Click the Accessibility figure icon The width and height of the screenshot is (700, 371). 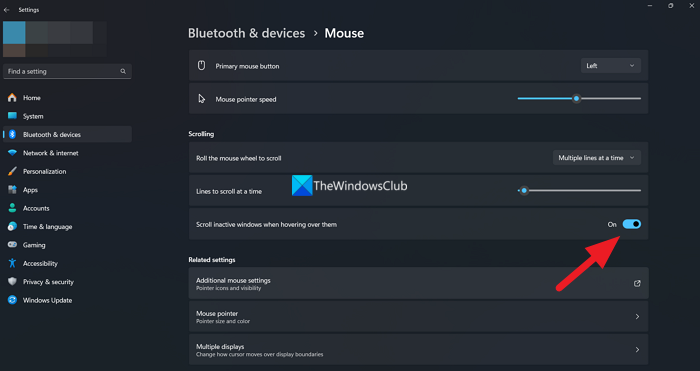pyautogui.click(x=12, y=263)
